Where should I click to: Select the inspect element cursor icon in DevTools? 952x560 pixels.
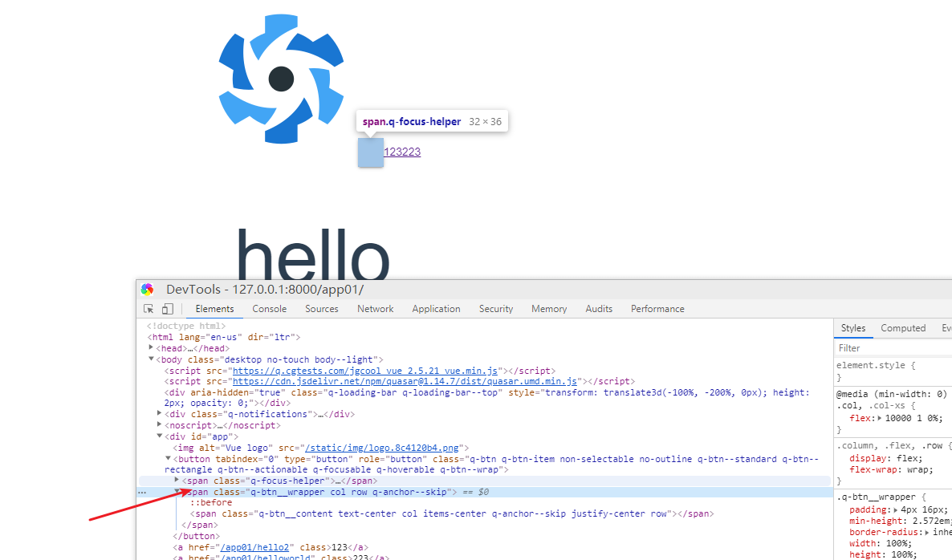(x=148, y=308)
